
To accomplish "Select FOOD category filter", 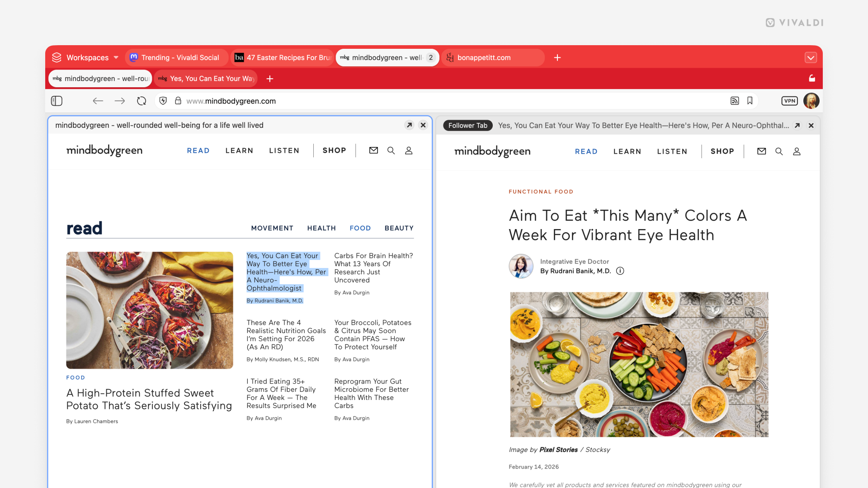I will click(x=360, y=228).
